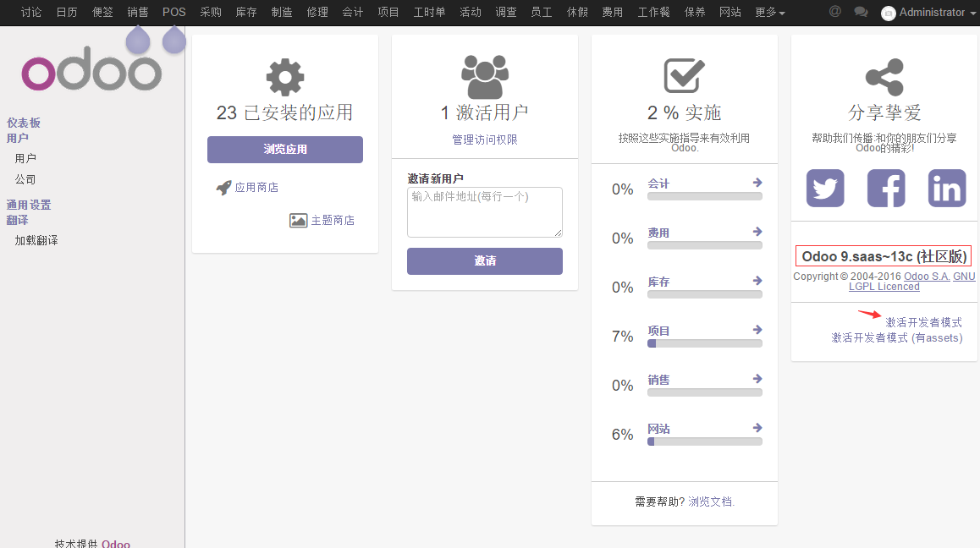Click the LinkedIn share icon
This screenshot has height=548, width=980.
point(946,188)
